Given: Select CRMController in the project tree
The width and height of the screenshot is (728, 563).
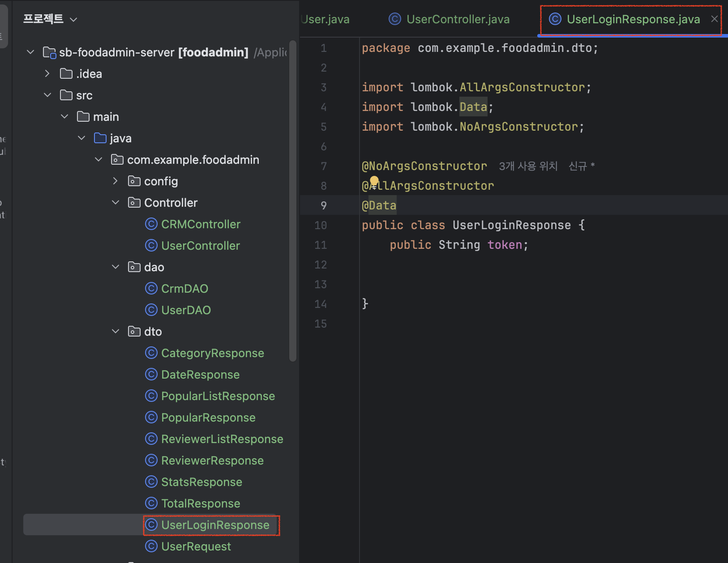Looking at the screenshot, I should click(201, 224).
